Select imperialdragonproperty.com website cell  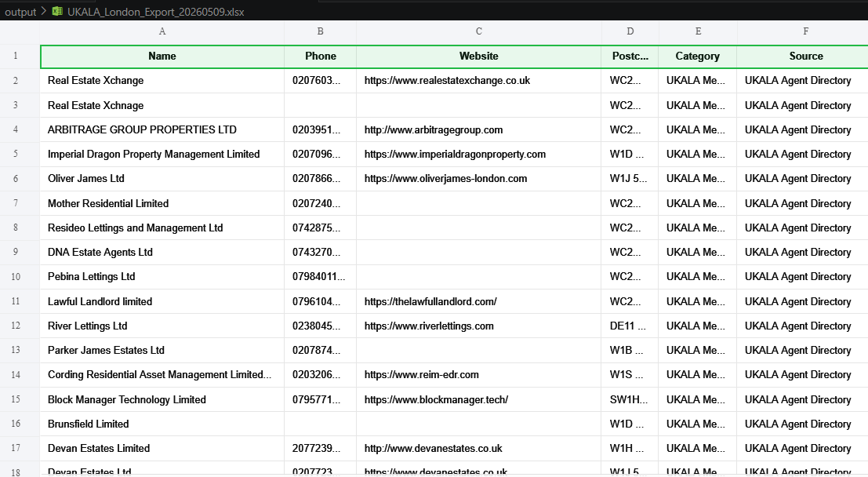[479, 154]
